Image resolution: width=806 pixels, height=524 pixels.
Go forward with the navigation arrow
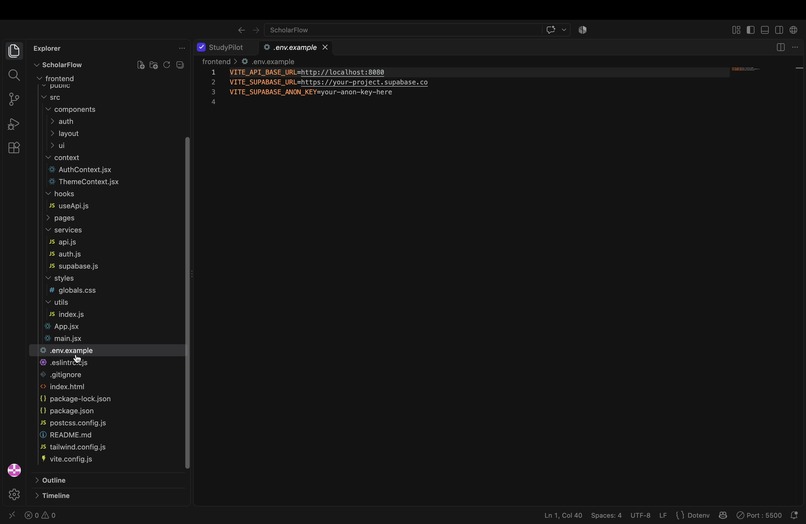coord(255,30)
